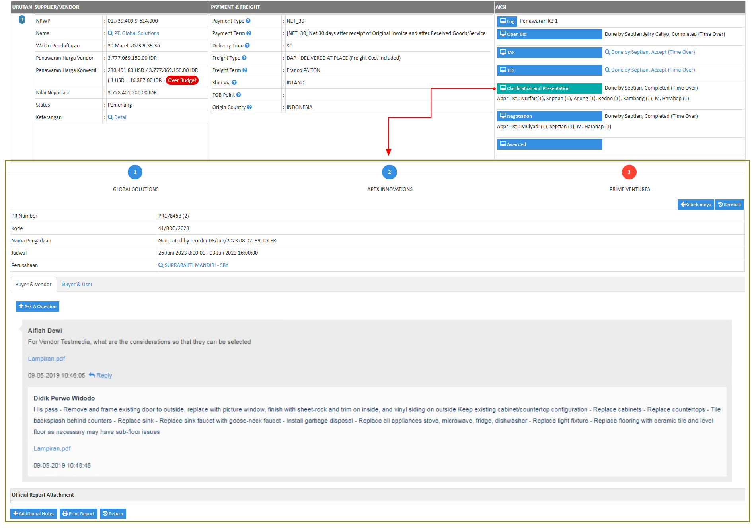Switch to the Buyer & User tab

tap(77, 284)
